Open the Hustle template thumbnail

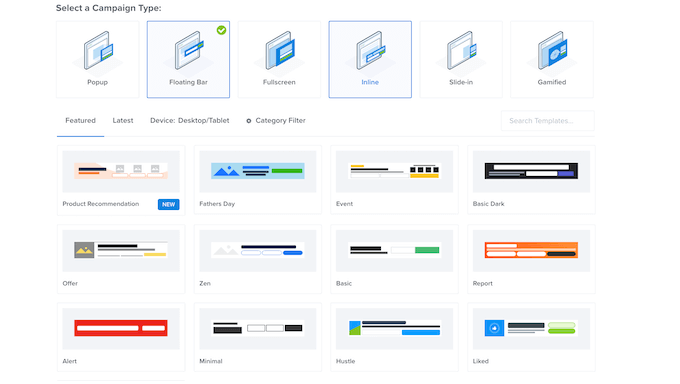tap(394, 329)
